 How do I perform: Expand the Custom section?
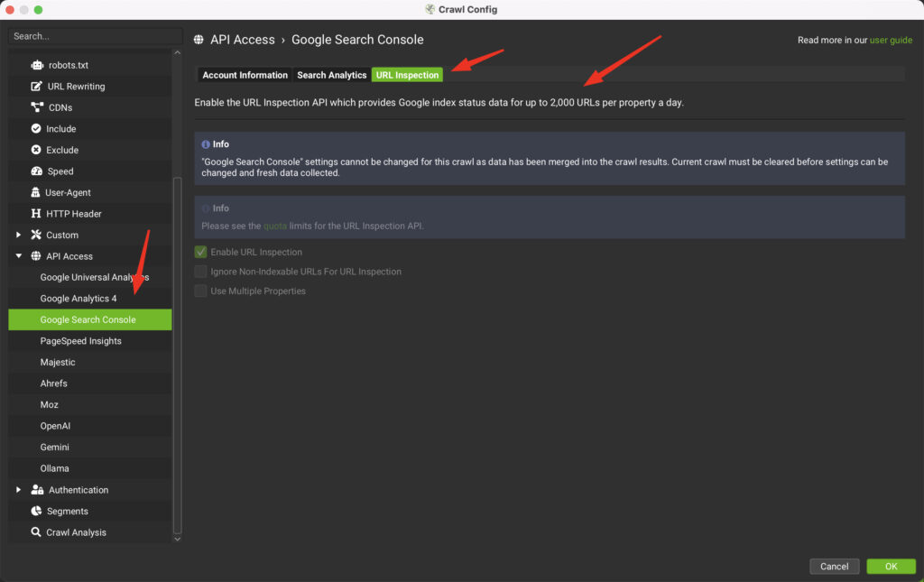pyautogui.click(x=18, y=235)
